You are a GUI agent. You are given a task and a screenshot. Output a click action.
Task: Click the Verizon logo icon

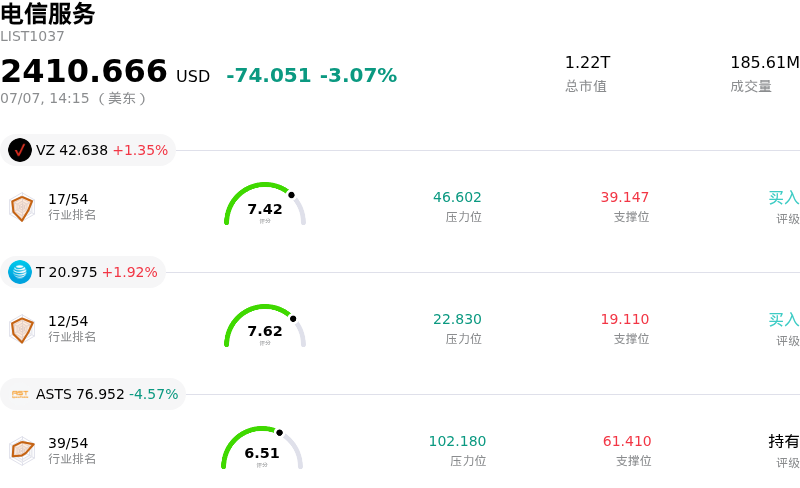tap(20, 150)
